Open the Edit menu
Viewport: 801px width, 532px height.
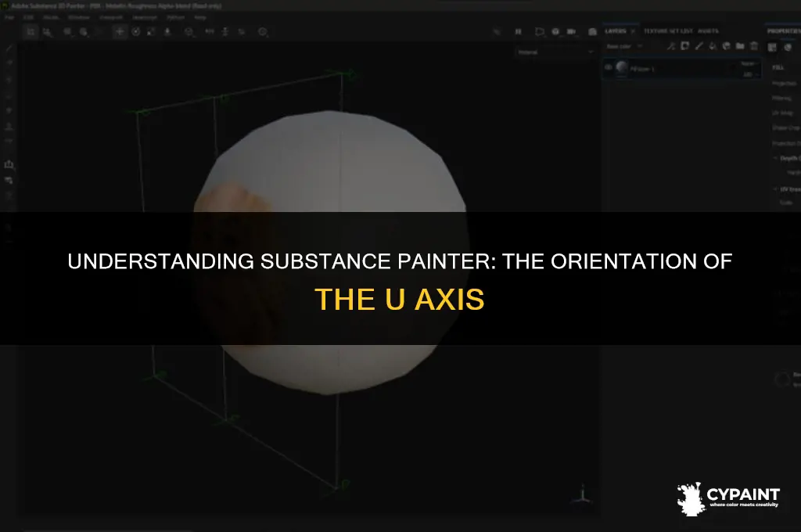(x=29, y=17)
